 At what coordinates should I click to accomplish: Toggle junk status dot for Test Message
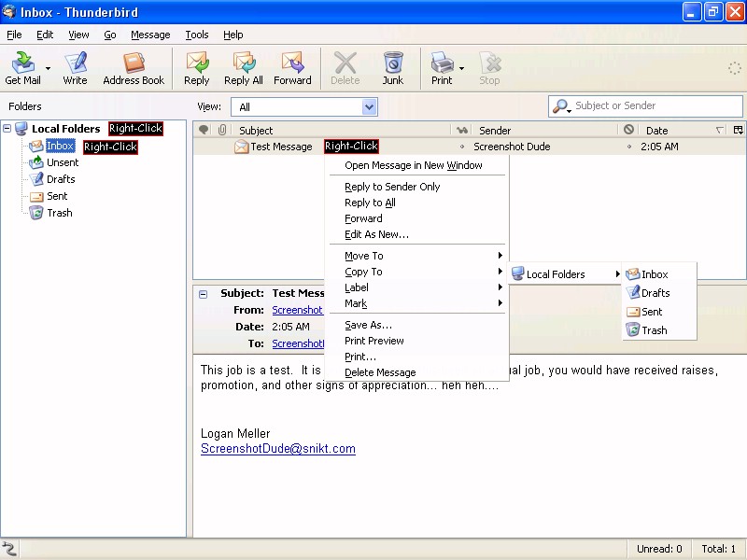coord(628,147)
